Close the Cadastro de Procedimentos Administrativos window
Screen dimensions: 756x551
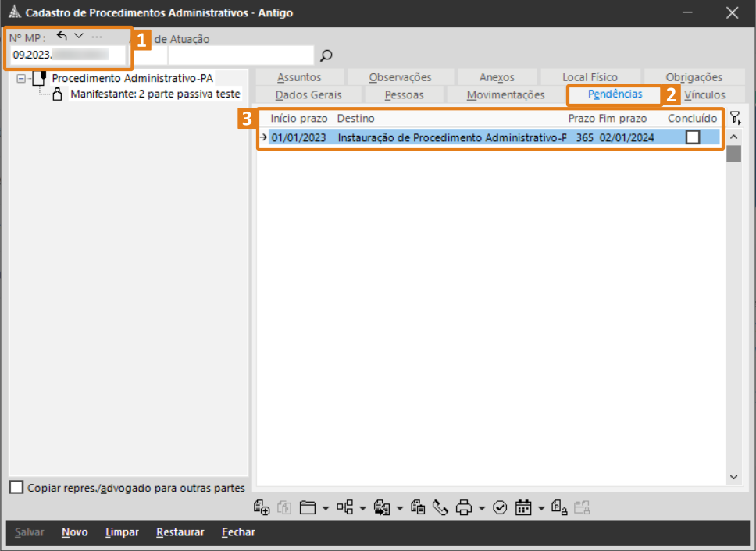pos(732,12)
